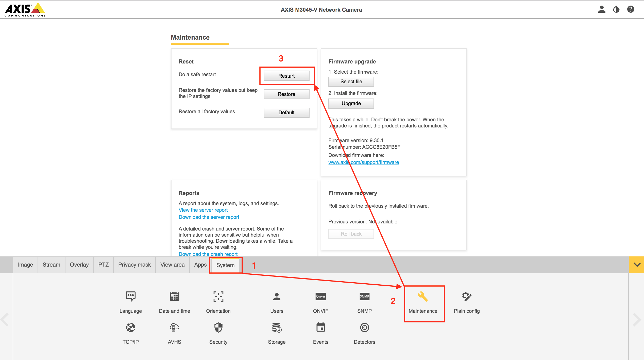Open the SNMP settings icon

[x=365, y=296]
